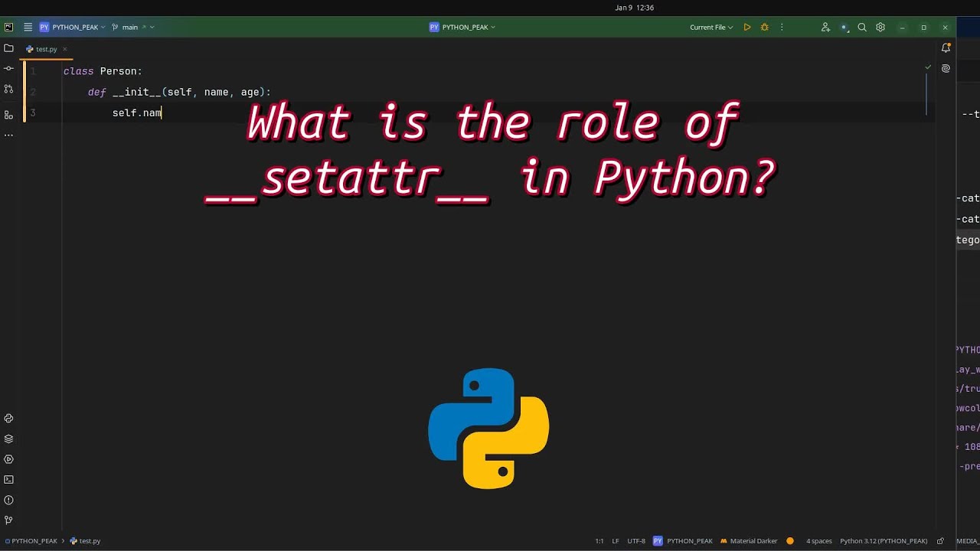Open the AI Assistant spiral panel icon
980x551 pixels.
coord(946,68)
